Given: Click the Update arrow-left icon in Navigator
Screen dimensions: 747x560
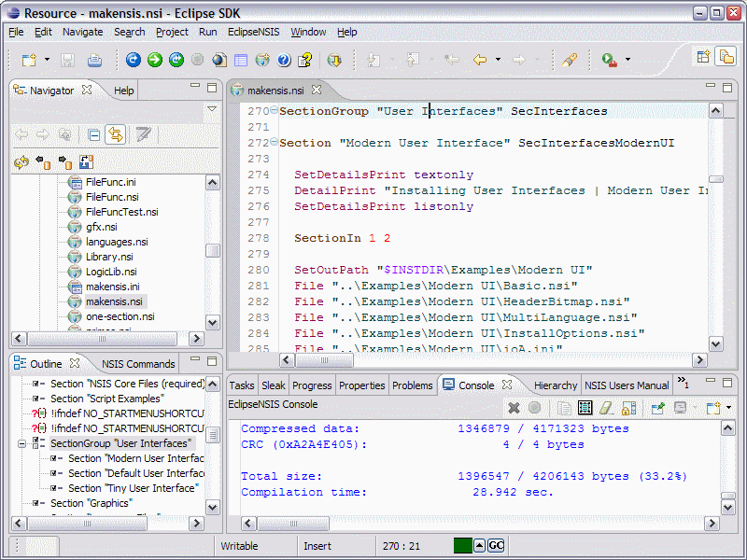Looking at the screenshot, I should (43, 162).
